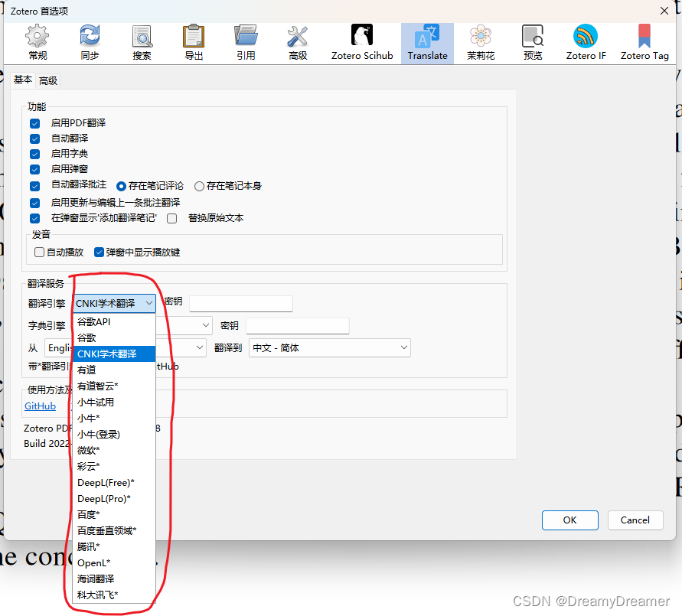
Task: Open the 引用 cite preferences pane
Action: (x=246, y=43)
